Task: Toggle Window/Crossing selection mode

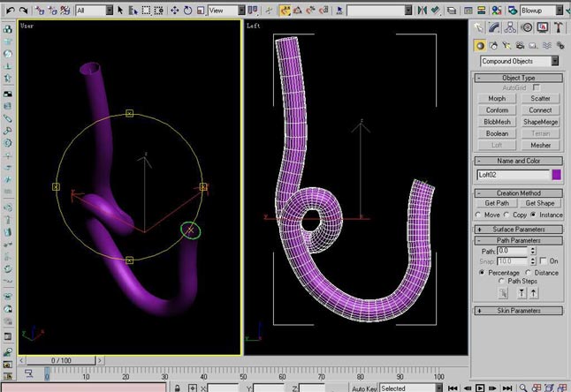Action: [x=159, y=11]
